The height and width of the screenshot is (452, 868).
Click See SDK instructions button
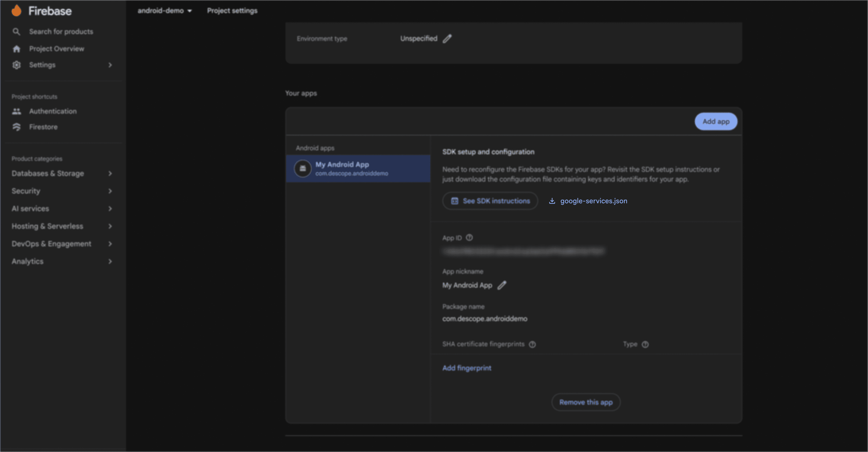tap(490, 201)
